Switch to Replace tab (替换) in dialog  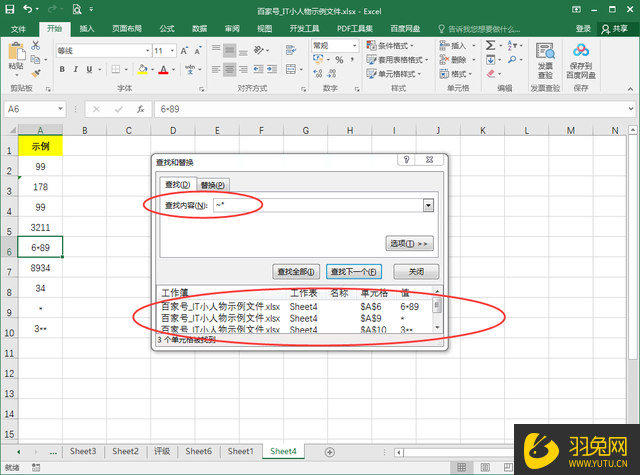tap(213, 185)
